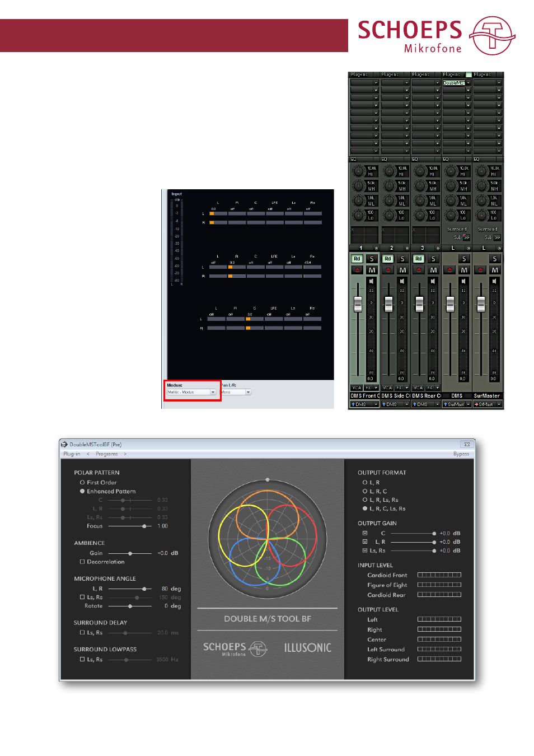Enable Ambience Decorrelation checkbox

pyautogui.click(x=82, y=562)
